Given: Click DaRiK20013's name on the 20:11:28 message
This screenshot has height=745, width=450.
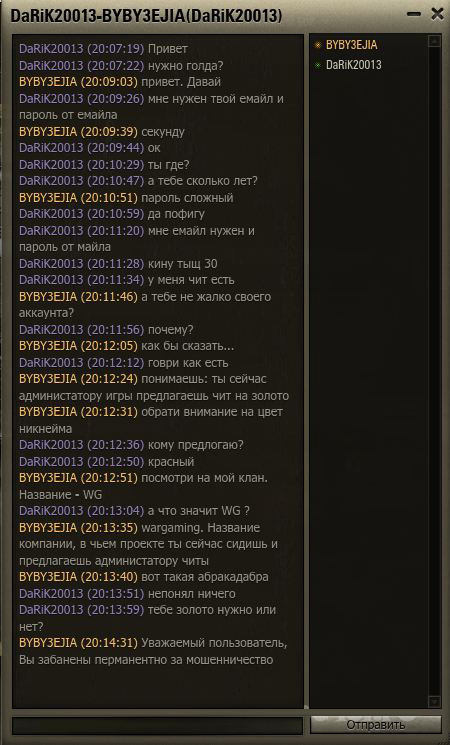Looking at the screenshot, I should click(x=50, y=264).
